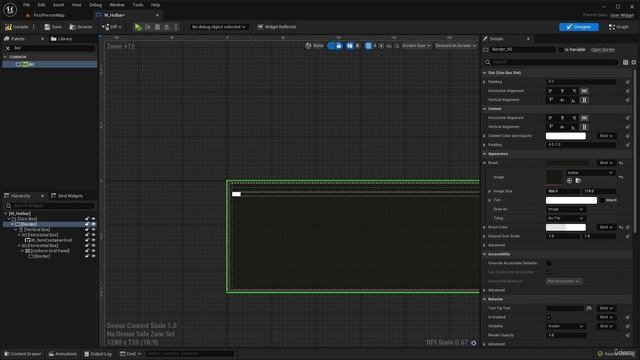640x360 pixels.
Task: Click the Tint color swatch
Action: point(571,200)
